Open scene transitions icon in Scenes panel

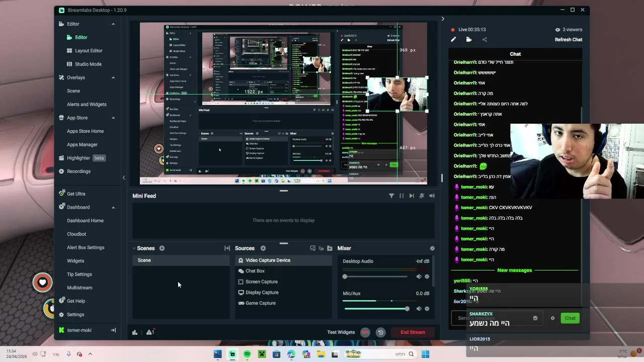coord(227,248)
